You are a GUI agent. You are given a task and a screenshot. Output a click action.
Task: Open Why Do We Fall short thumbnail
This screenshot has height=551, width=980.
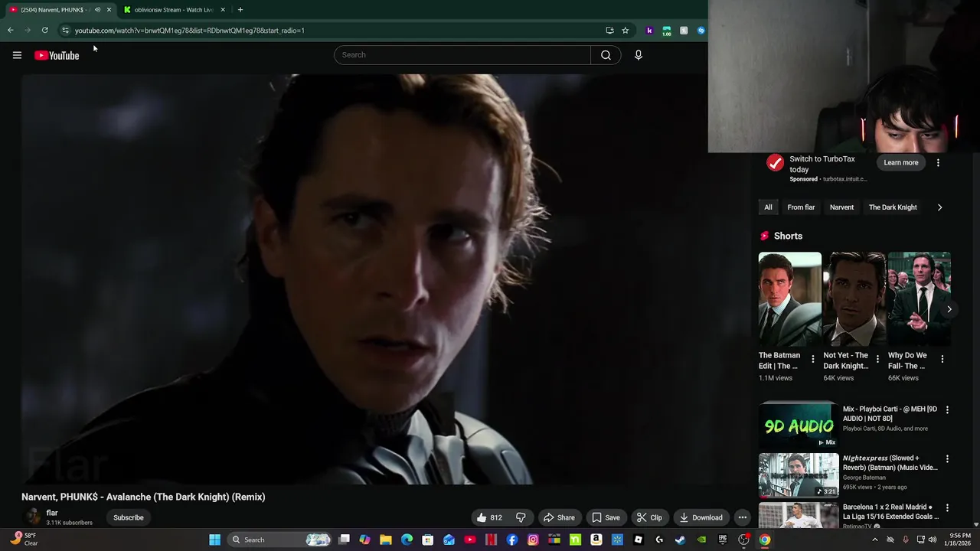click(919, 299)
